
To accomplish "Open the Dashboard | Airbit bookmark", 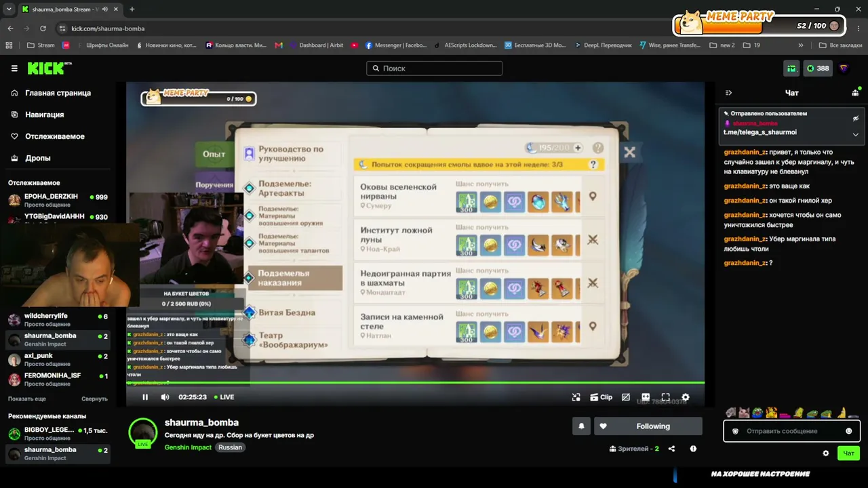I will coord(316,45).
